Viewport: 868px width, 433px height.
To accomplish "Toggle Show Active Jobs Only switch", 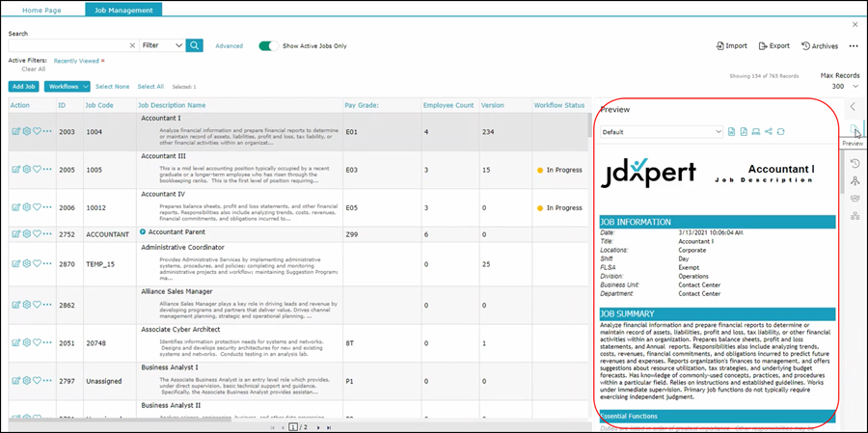I will (x=269, y=45).
